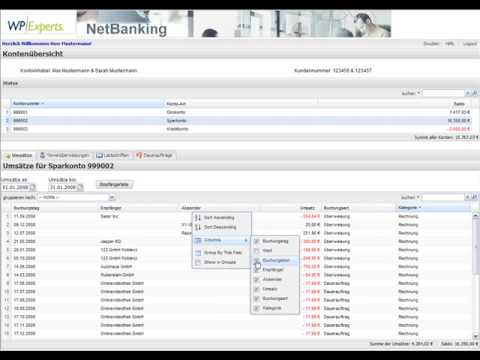Toggle Buchungstag column checkbox in submenu
Screen dimensions: 480x360
(x=257, y=241)
